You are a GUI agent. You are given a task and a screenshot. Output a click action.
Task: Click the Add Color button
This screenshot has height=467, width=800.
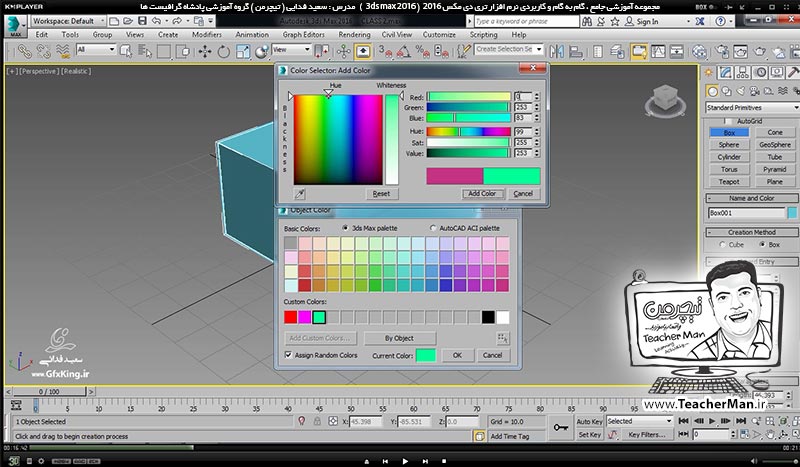pyautogui.click(x=482, y=193)
